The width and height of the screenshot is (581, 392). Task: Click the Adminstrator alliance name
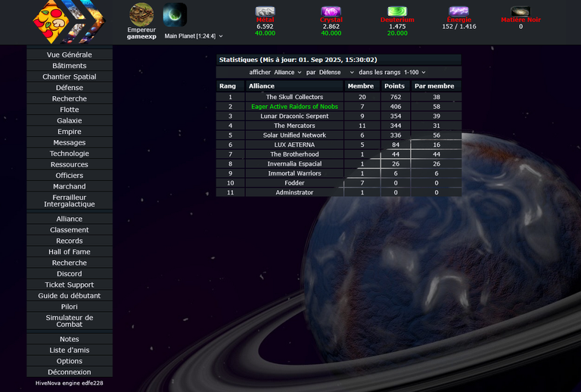click(294, 192)
